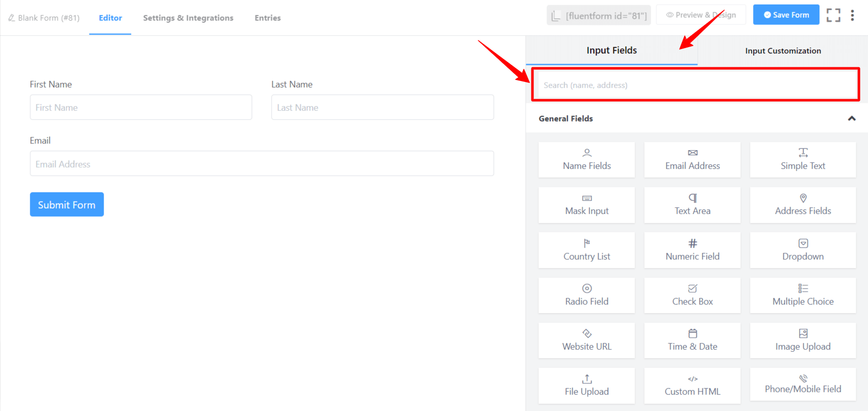
Task: Collapse the General Fields section
Action: (852, 118)
